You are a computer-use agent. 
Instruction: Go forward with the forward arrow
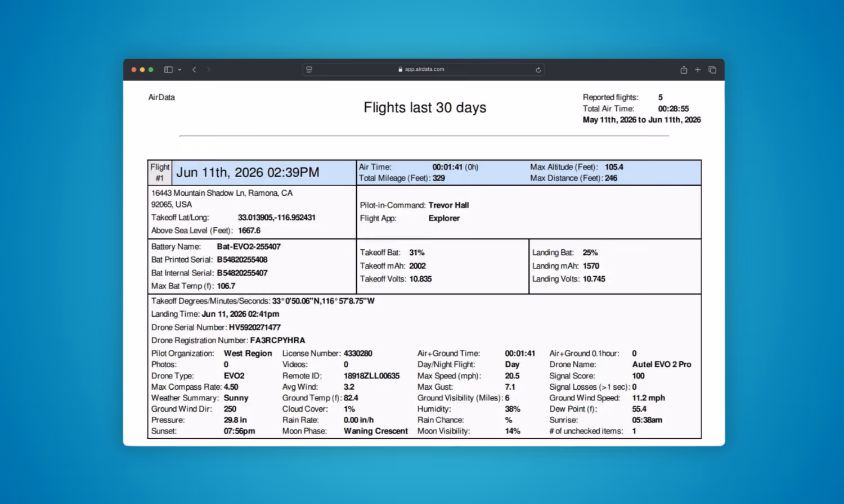pos(208,70)
